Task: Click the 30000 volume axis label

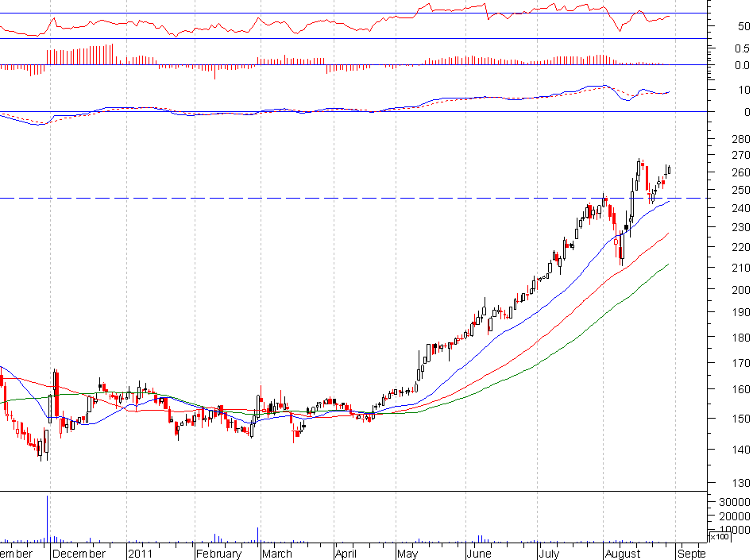Action: (x=734, y=502)
